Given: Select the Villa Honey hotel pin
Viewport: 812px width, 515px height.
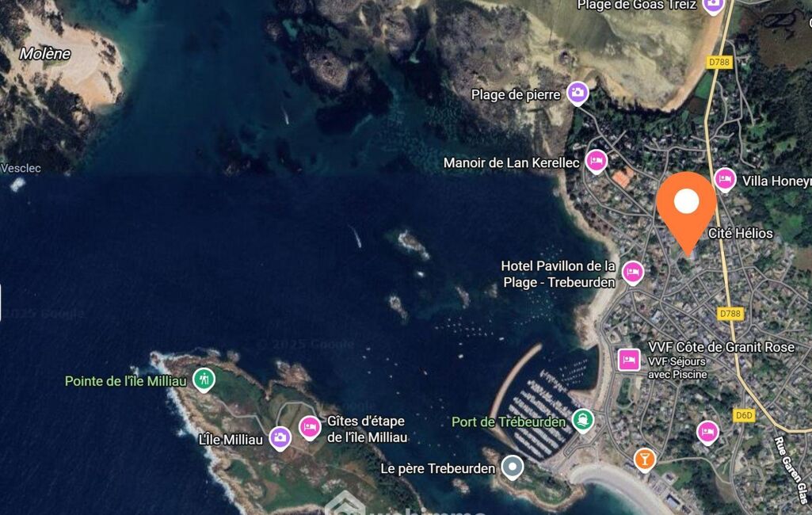Looking at the screenshot, I should coord(725,179).
